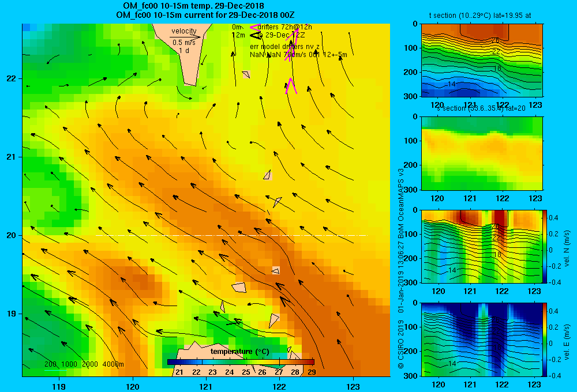
Task: Click the vel. N vertical color bar
Action: click(545, 246)
